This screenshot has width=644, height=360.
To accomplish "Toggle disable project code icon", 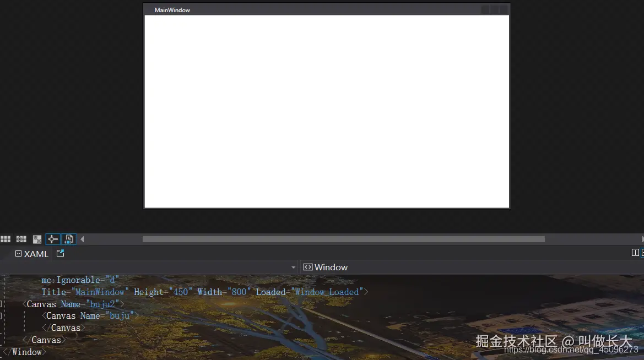I will click(x=69, y=239).
